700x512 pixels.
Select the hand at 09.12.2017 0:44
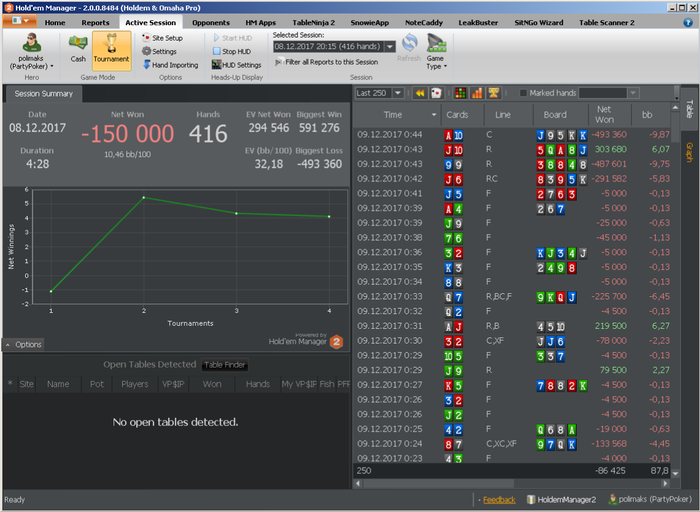(512, 135)
